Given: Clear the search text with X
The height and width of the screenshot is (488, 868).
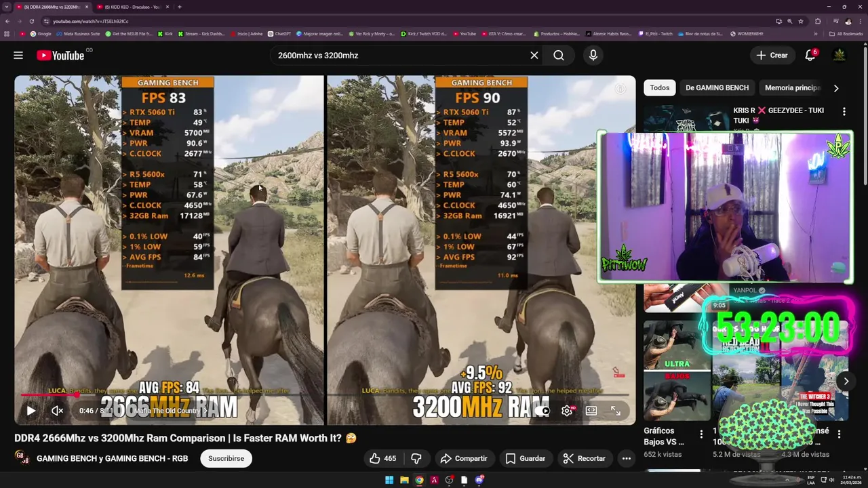Looking at the screenshot, I should pyautogui.click(x=534, y=56).
